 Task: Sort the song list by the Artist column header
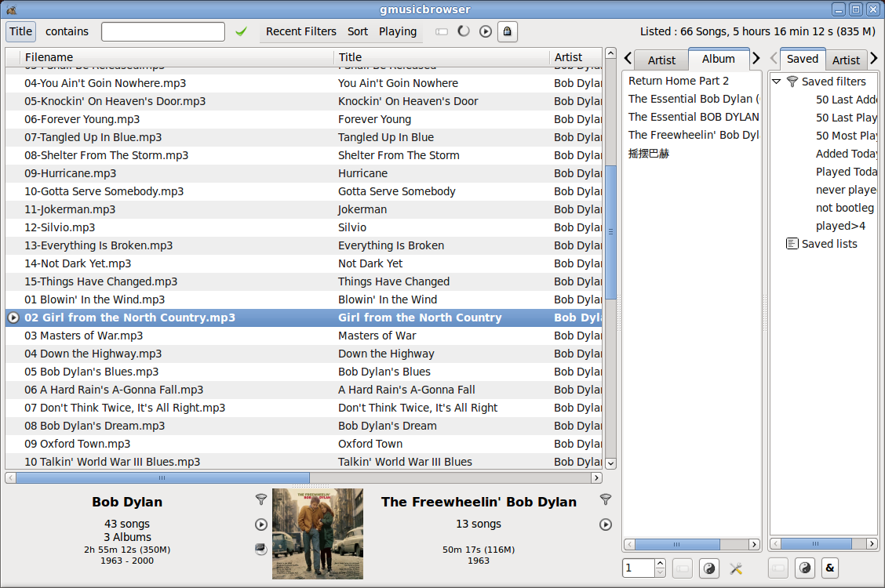[576, 57]
